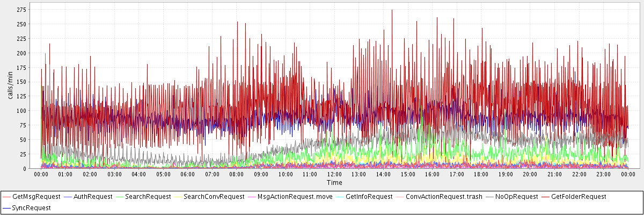Select the 23:00 time axis label

603,175
